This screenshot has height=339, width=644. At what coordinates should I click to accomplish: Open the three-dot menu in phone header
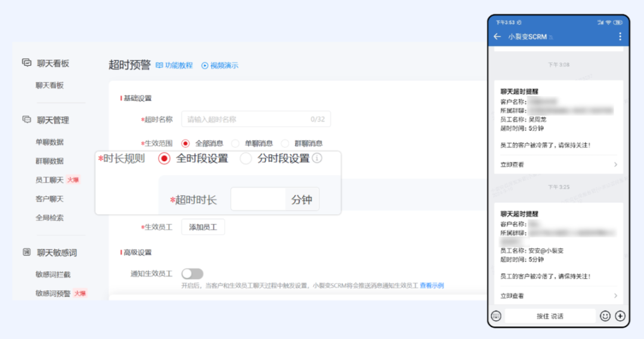(x=620, y=36)
